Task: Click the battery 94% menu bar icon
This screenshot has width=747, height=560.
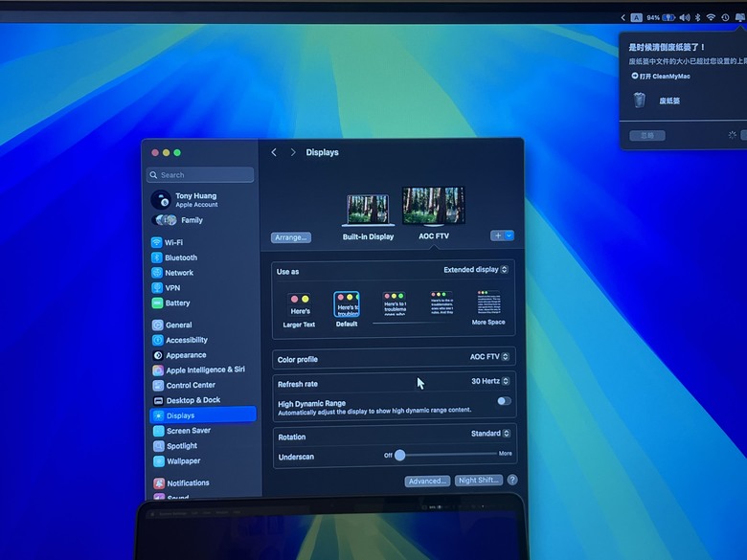Action: click(x=661, y=17)
